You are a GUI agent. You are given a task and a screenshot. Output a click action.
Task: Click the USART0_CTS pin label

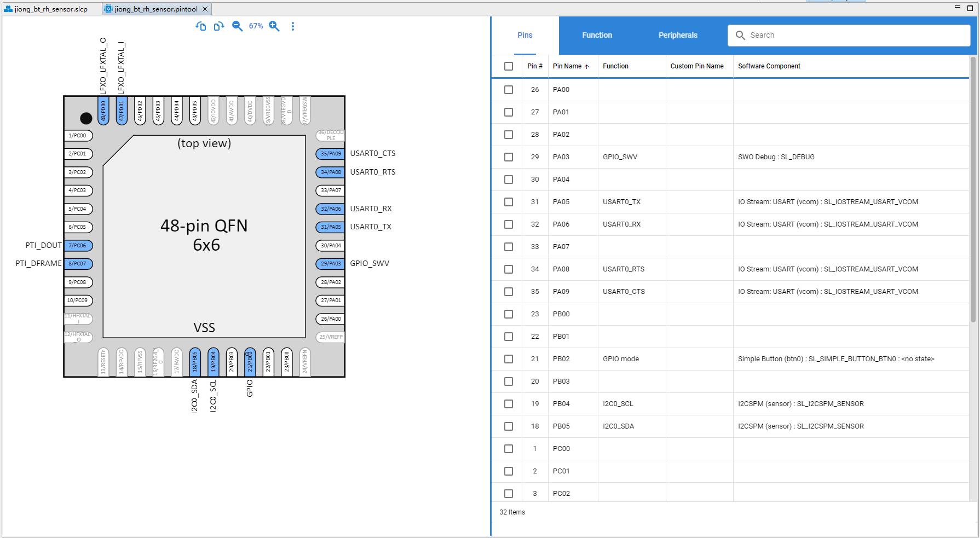coord(373,154)
